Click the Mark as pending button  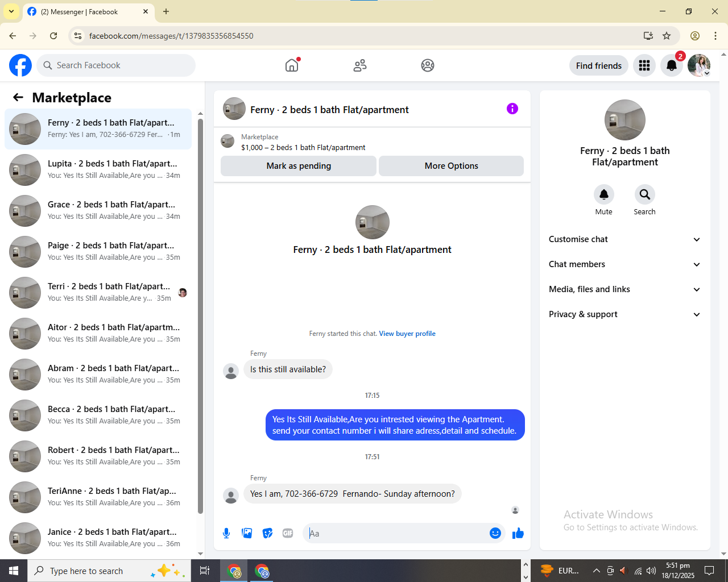point(299,166)
